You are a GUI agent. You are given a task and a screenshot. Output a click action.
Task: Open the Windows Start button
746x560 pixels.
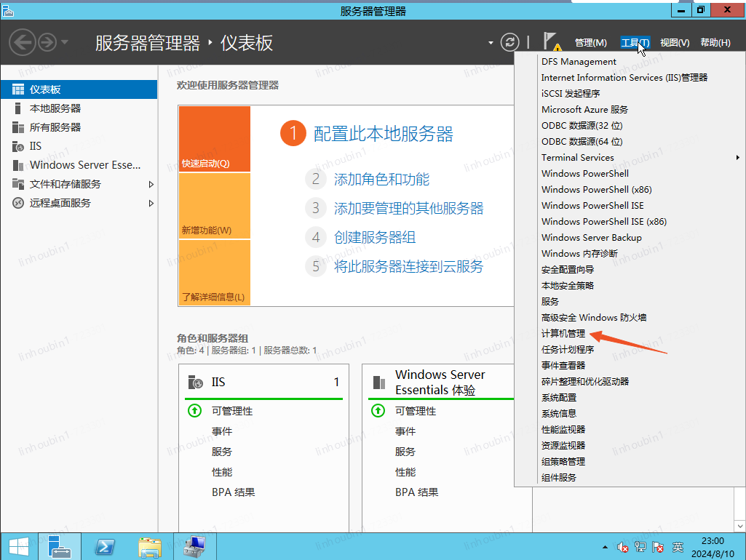(19, 547)
